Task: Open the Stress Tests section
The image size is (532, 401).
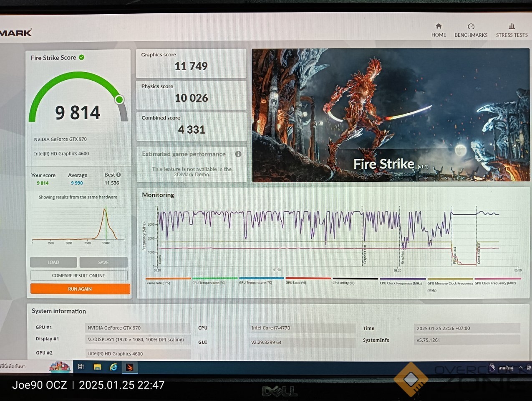Action: click(x=512, y=30)
